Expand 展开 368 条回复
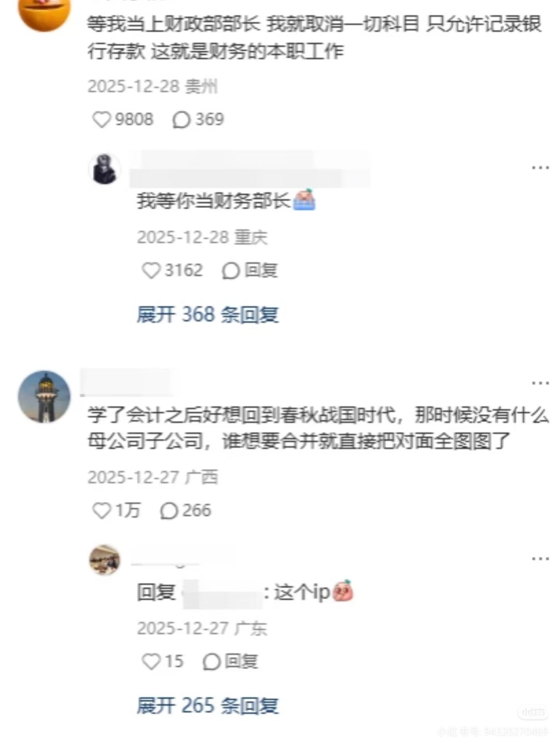 (208, 314)
